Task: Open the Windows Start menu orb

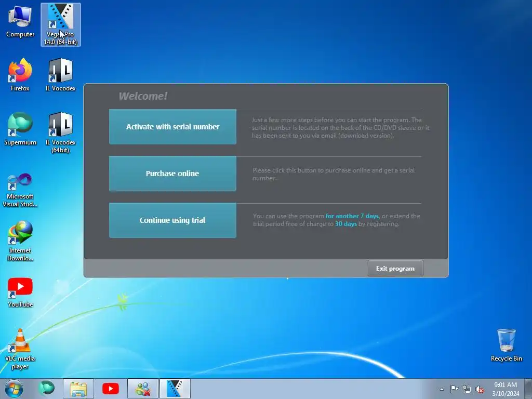Action: [x=14, y=389]
